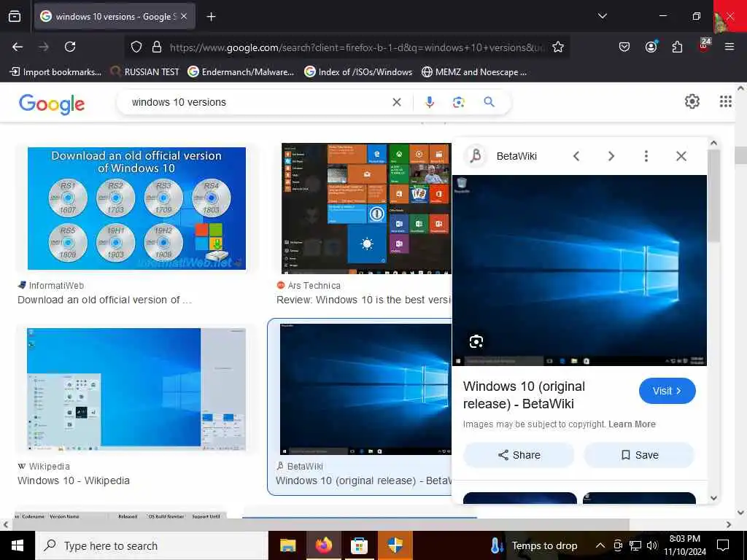
Task: Open File Explorer from the taskbar
Action: coord(287,545)
